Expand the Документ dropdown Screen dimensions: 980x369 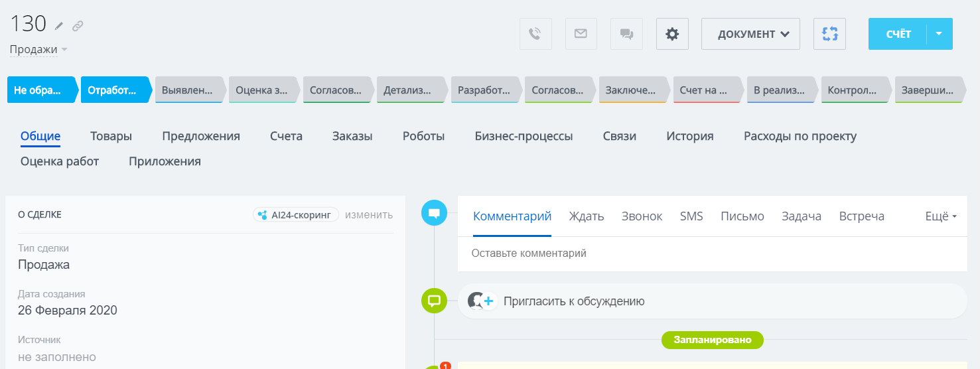pyautogui.click(x=750, y=34)
